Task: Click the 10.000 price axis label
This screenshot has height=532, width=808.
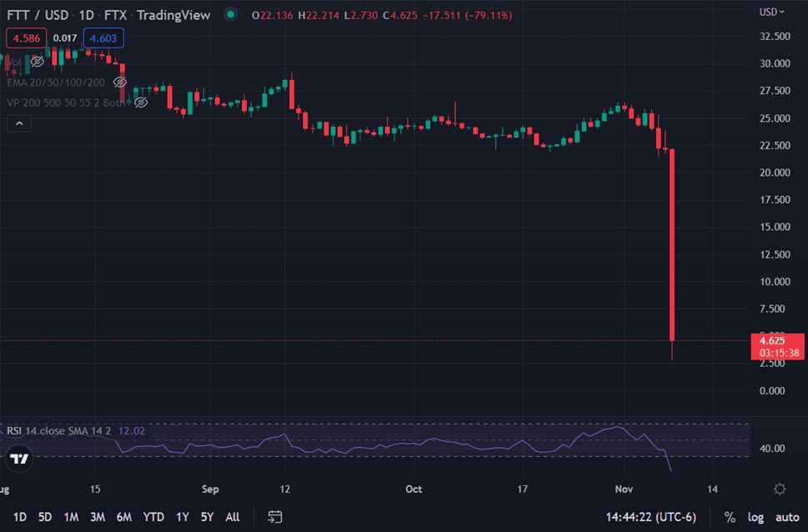Action: [x=775, y=282]
